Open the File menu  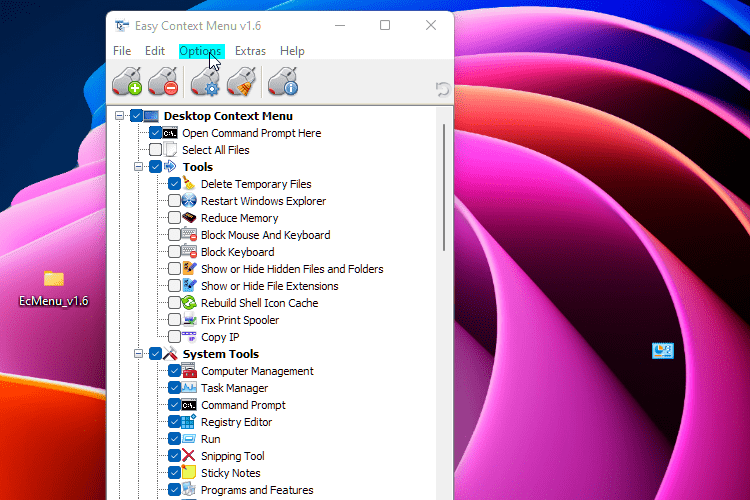click(x=122, y=51)
